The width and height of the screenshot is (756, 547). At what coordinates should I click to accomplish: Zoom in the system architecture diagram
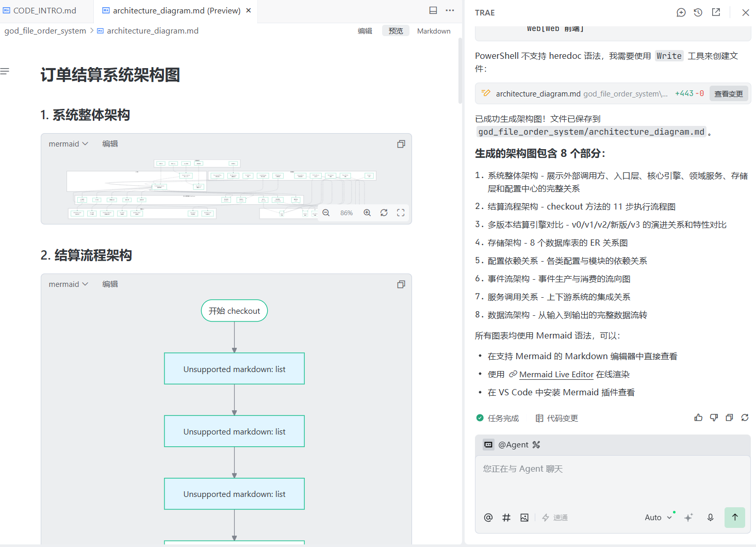pyautogui.click(x=367, y=213)
